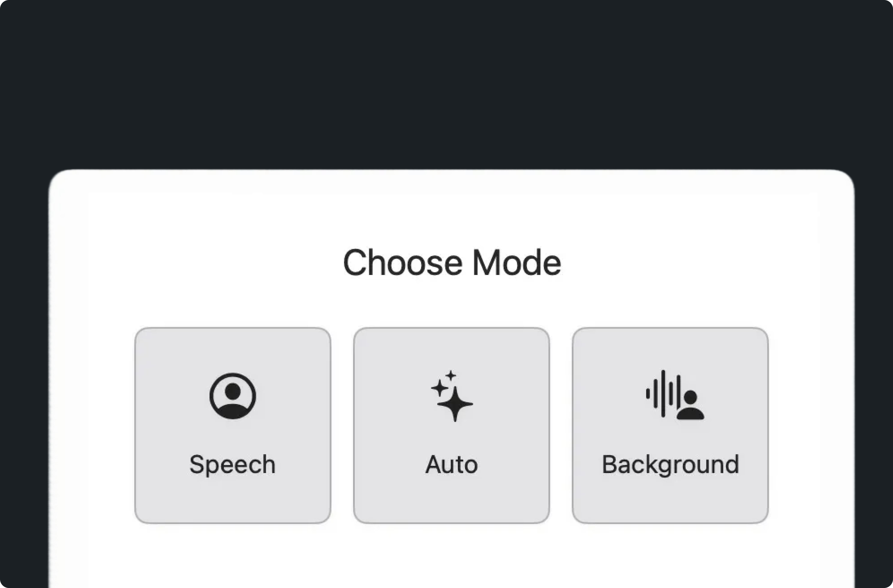Screen dimensions: 893x588
Task: Click the dark overlay above the dialog
Action: [x=447, y=75]
